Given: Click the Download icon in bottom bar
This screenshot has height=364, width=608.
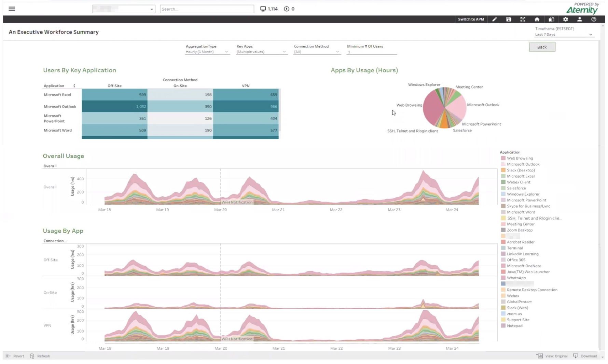Looking at the screenshot, I should point(576,356).
